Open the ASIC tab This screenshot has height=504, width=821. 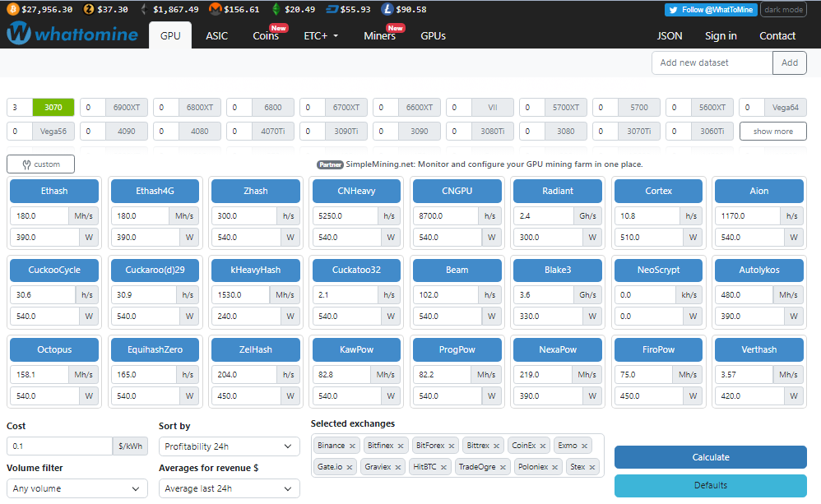point(217,35)
